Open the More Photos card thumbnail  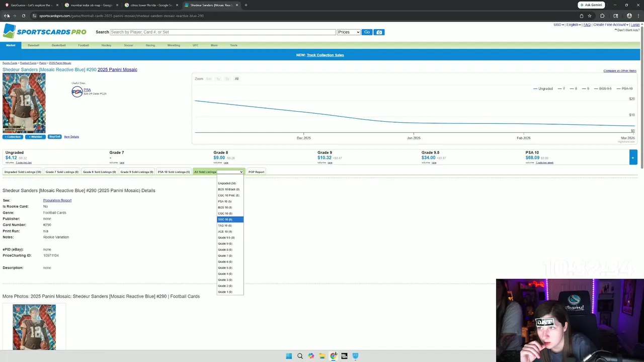pyautogui.click(x=34, y=327)
